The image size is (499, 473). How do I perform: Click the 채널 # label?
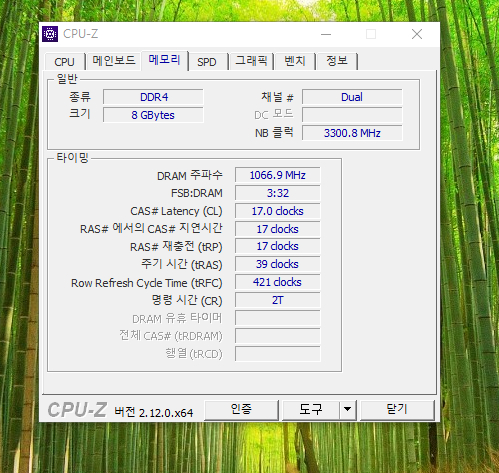point(277,97)
